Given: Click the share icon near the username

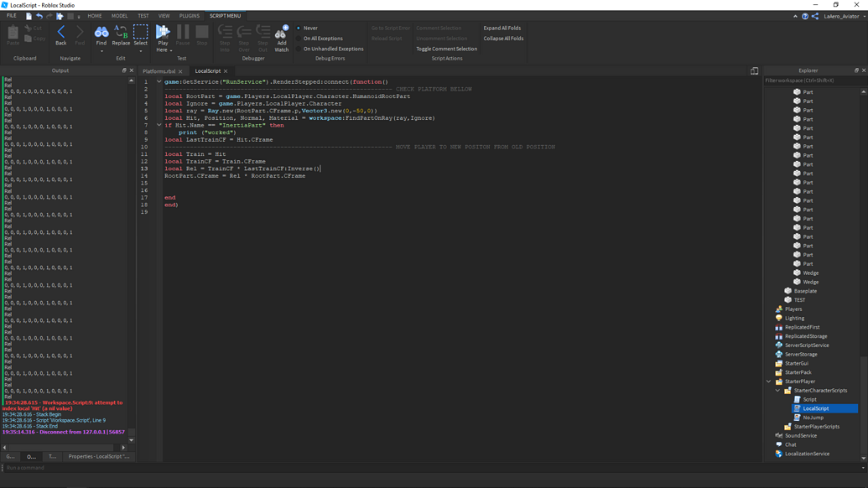Looking at the screenshot, I should click(x=815, y=16).
